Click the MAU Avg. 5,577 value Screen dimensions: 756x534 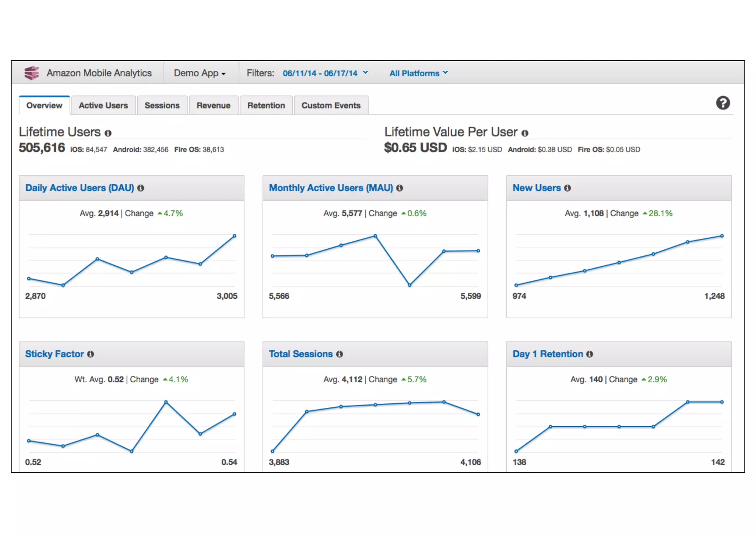343,213
